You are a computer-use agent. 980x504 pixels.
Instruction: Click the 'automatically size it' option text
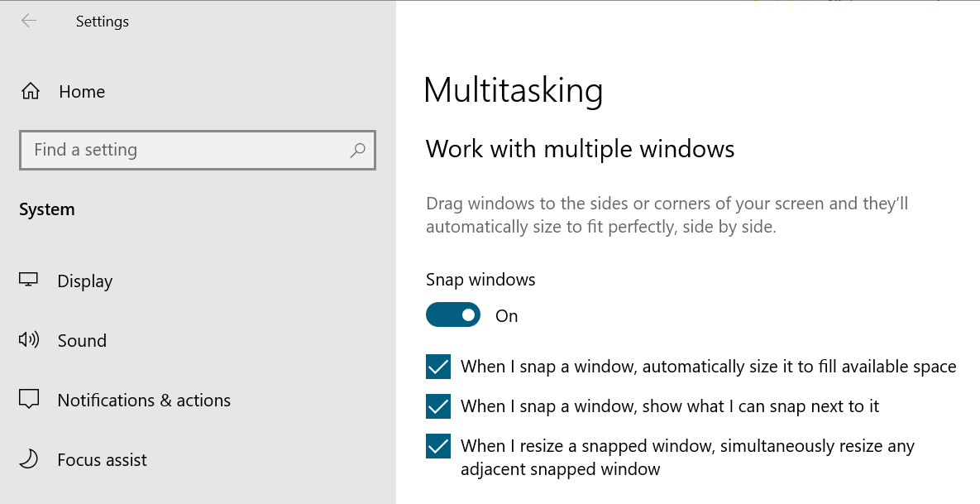tap(708, 367)
